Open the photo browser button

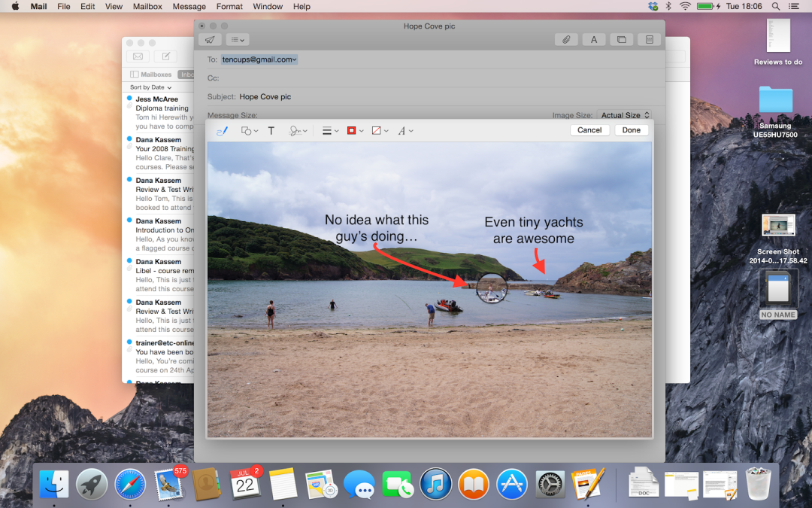[x=622, y=39]
